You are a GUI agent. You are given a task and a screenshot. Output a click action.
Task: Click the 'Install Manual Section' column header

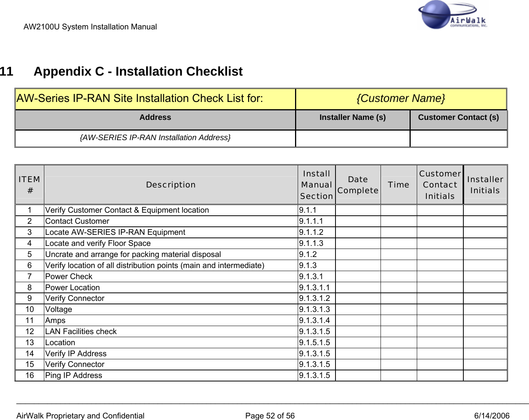[x=316, y=185]
